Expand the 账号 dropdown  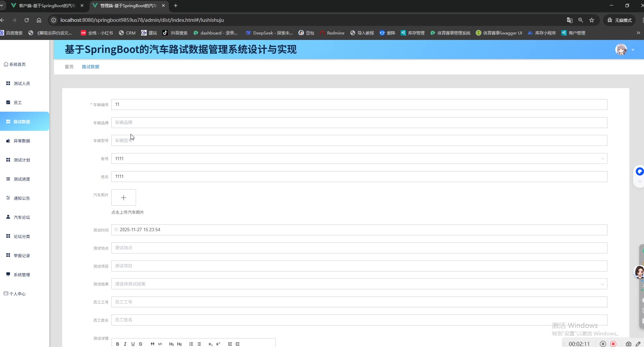click(x=602, y=158)
